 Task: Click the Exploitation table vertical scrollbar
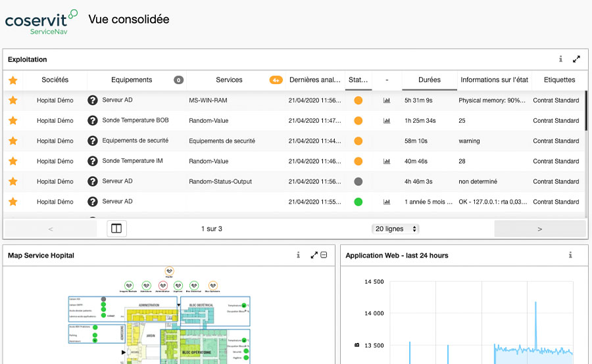(x=586, y=110)
